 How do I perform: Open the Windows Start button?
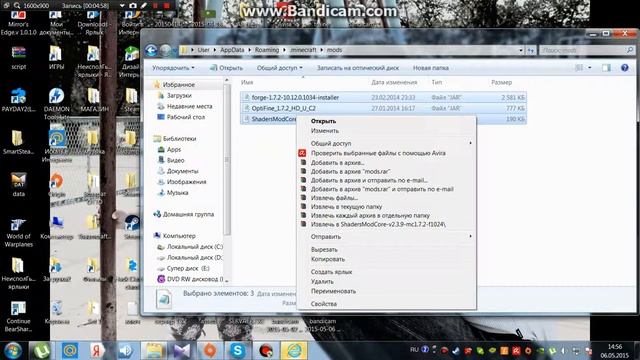pyautogui.click(x=13, y=351)
